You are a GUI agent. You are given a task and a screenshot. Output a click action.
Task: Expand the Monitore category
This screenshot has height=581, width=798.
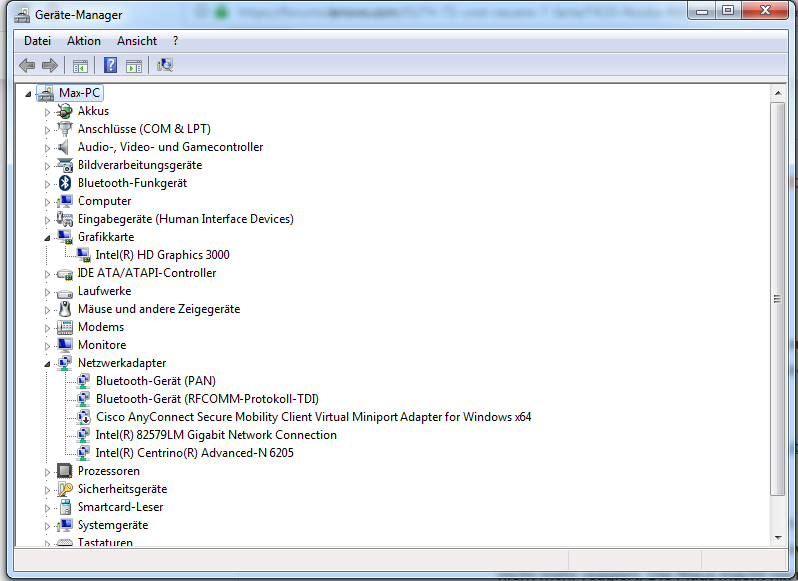(x=47, y=346)
